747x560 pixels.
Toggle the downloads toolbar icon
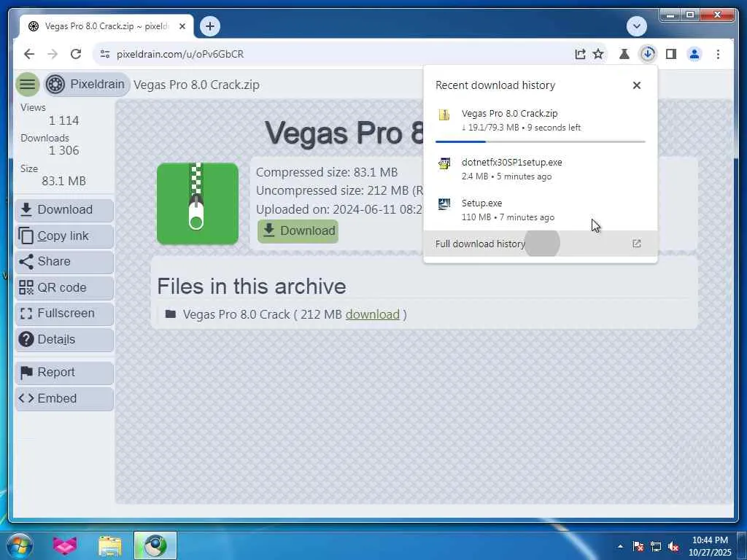click(x=648, y=54)
